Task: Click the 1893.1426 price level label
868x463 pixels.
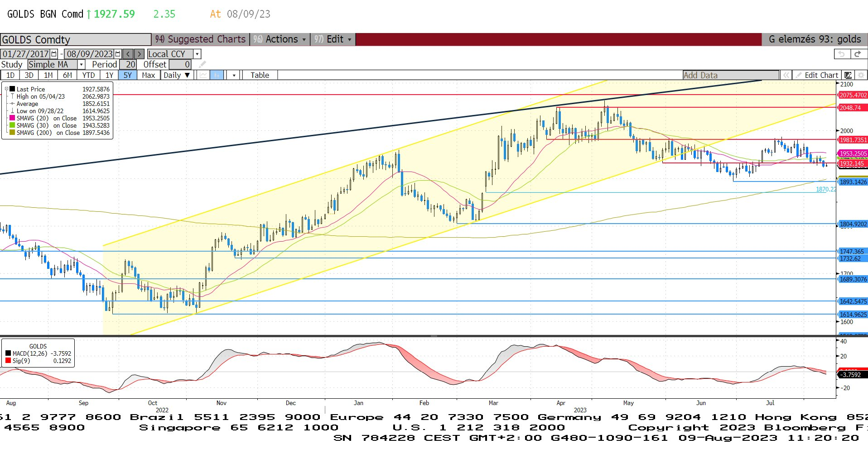Action: 853,182
